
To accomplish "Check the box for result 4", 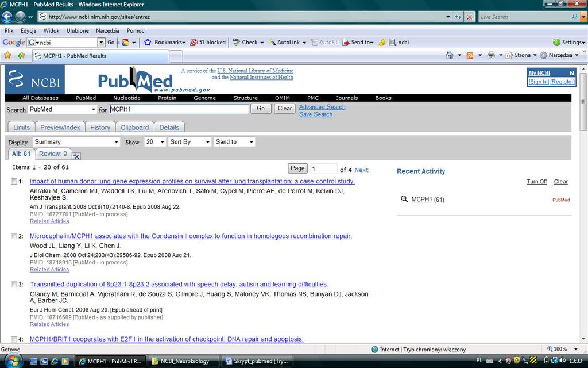I will click(x=14, y=339).
